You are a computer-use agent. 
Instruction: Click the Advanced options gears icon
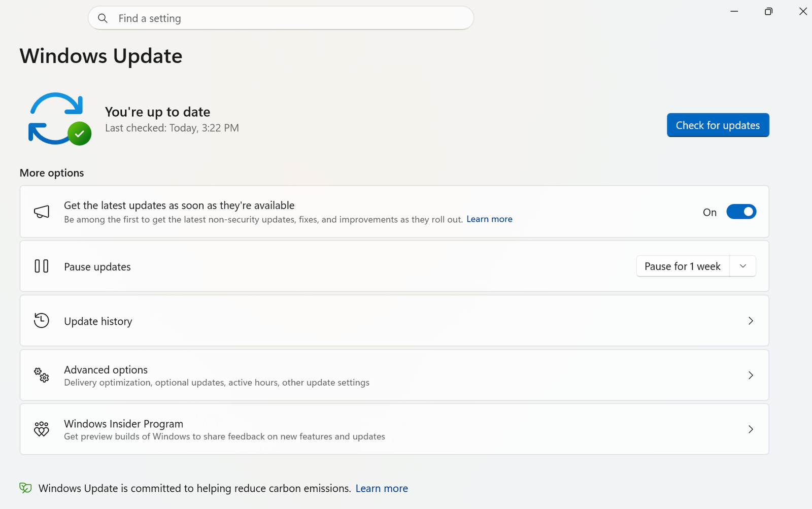click(42, 375)
